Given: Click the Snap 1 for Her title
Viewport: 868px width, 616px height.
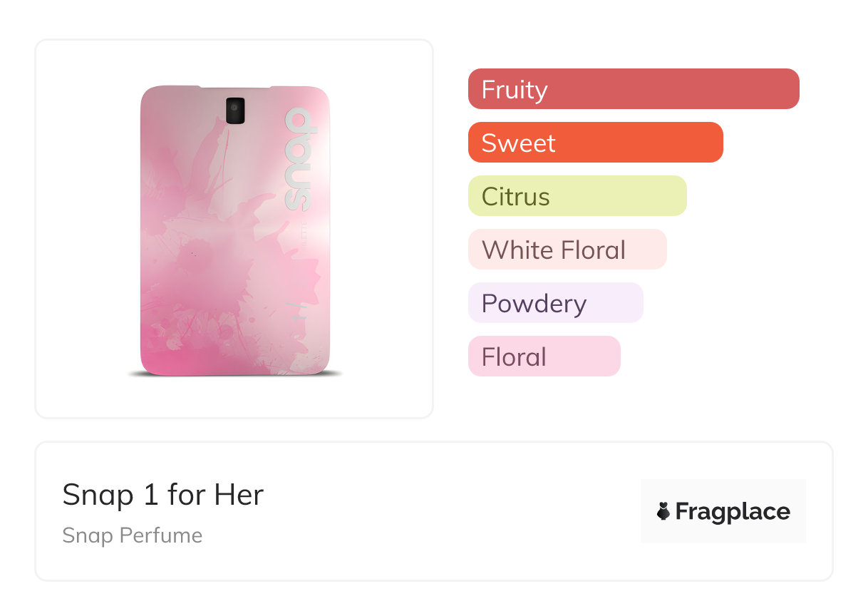Looking at the screenshot, I should (x=162, y=495).
